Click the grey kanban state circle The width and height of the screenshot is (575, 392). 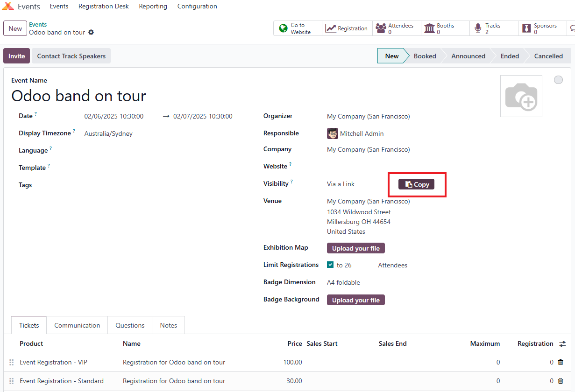[x=558, y=80]
